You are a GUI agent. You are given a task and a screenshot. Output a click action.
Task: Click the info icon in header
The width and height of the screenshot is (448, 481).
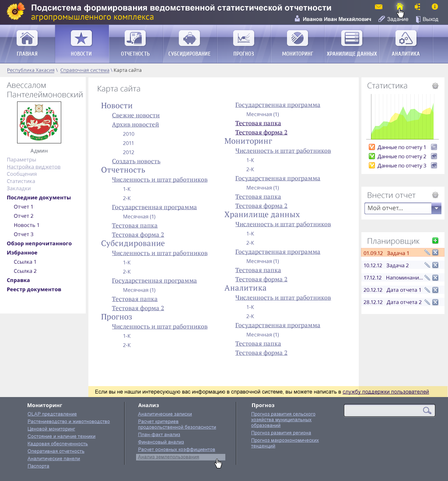(434, 7)
